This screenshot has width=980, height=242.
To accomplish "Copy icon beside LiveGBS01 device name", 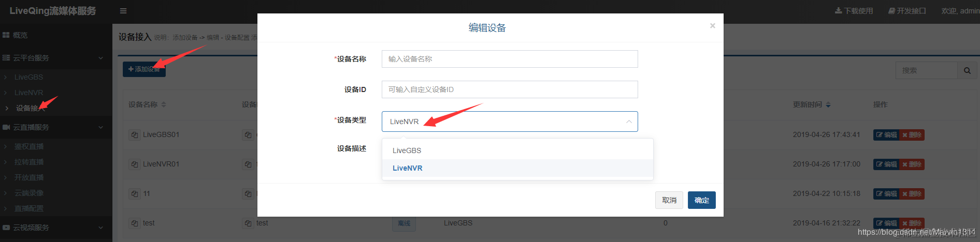I will click(135, 135).
